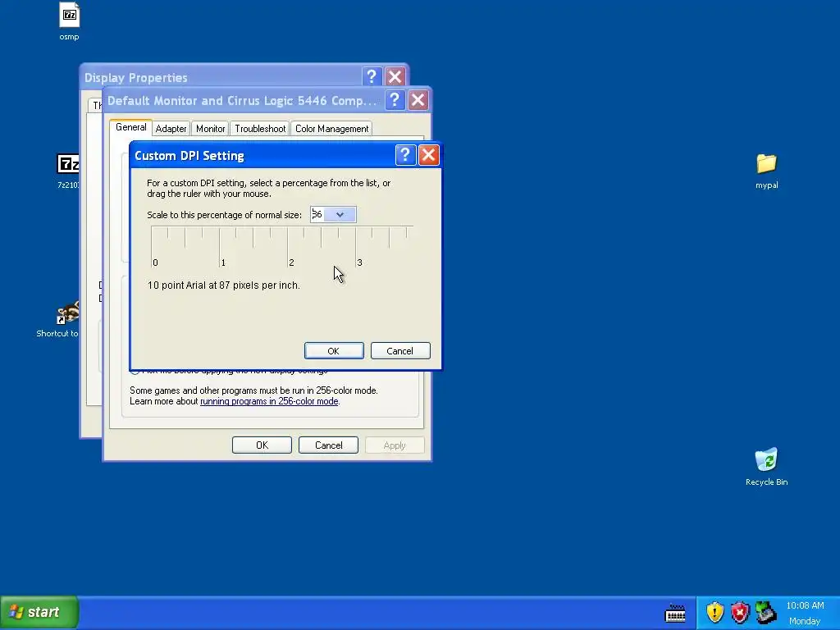Click OK in Default Monitor properties dialog
This screenshot has height=630, width=840.
tap(262, 445)
